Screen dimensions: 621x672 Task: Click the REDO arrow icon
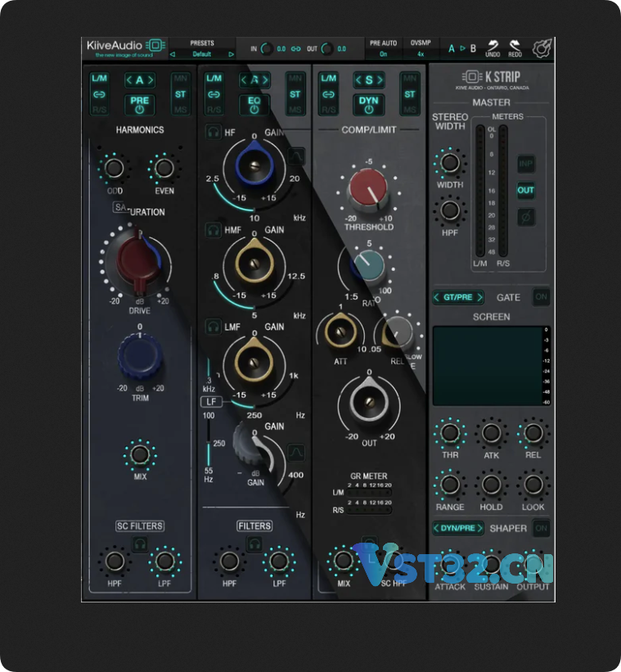point(515,46)
